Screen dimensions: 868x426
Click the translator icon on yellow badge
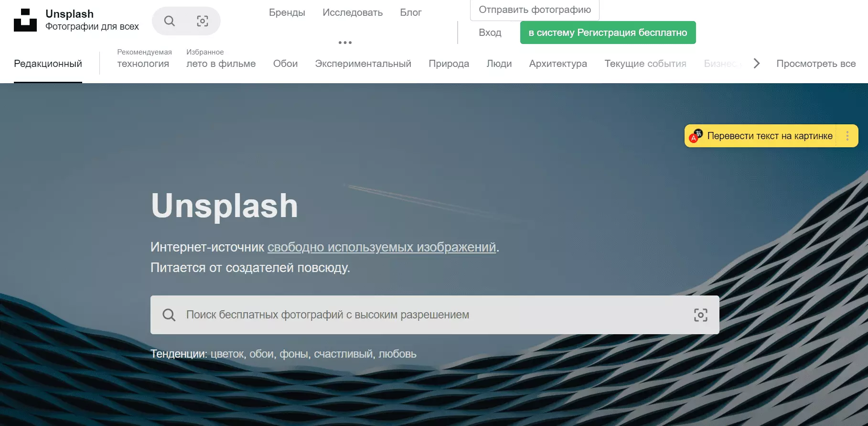[x=696, y=136]
